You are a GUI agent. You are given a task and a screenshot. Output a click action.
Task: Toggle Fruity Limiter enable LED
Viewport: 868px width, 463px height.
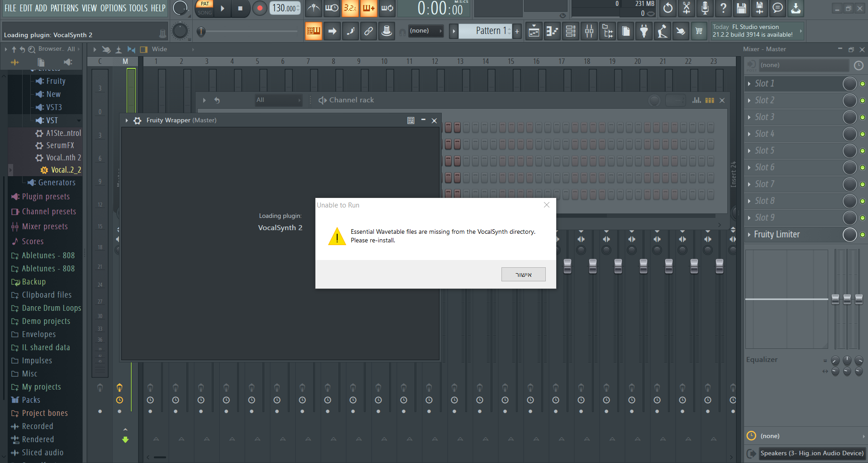(x=863, y=235)
